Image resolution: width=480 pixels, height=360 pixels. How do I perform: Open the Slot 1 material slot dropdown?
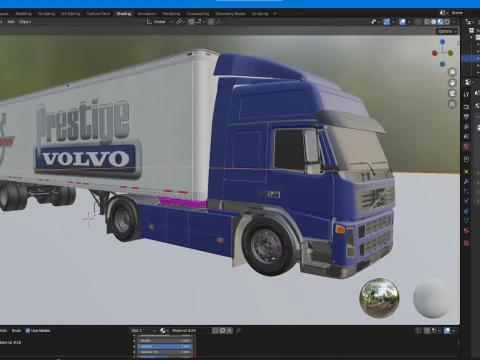pos(143,331)
